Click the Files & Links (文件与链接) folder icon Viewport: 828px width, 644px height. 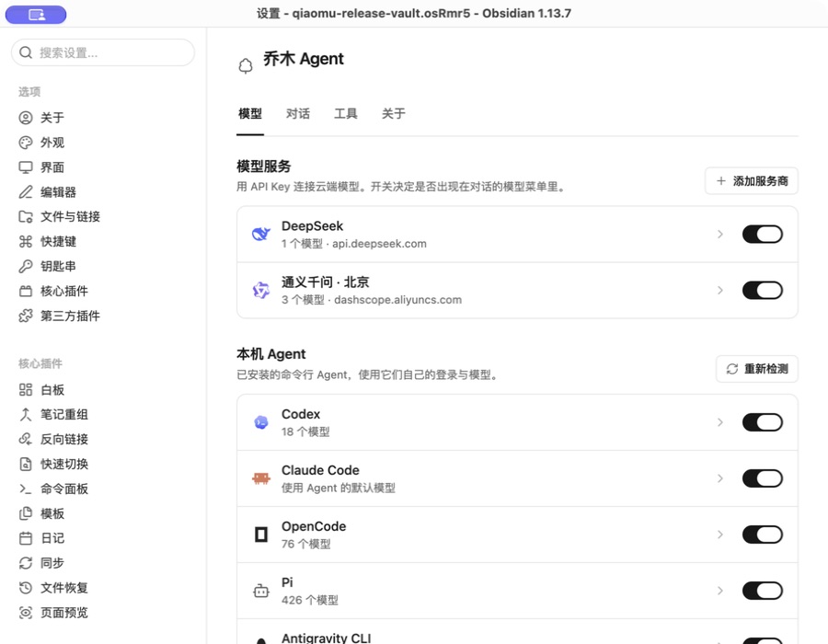click(26, 216)
